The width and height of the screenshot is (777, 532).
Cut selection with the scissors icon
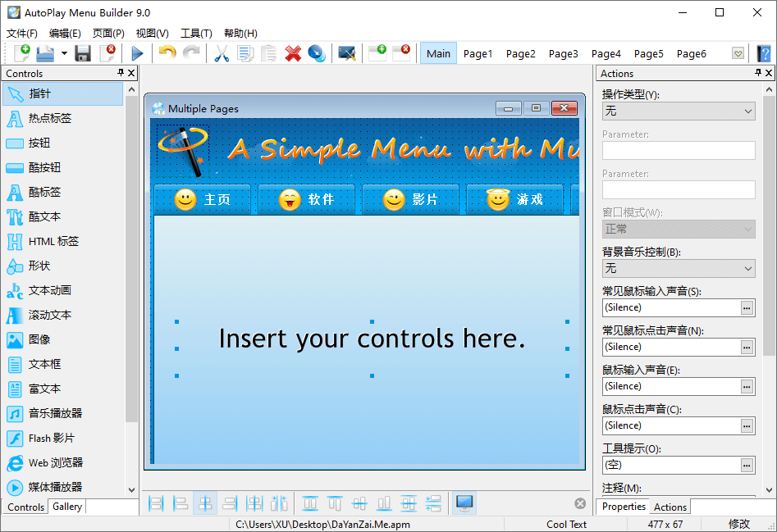[221, 53]
